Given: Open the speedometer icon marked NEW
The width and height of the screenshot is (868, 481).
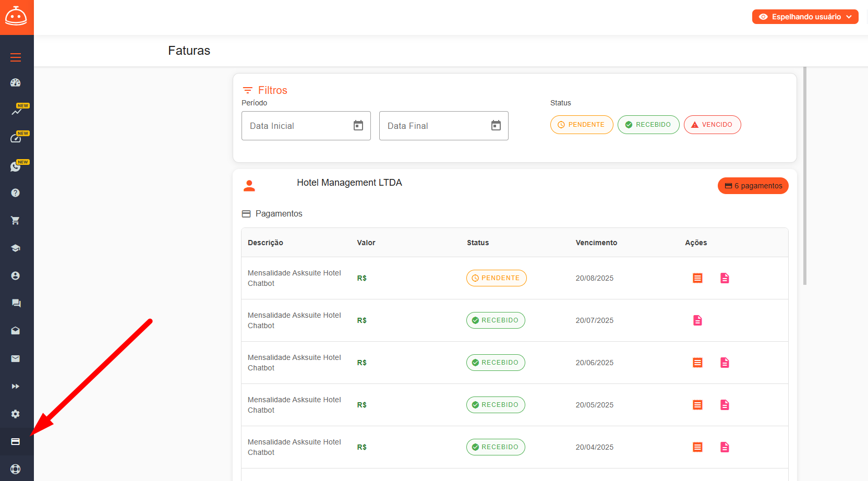Looking at the screenshot, I should pos(16,138).
